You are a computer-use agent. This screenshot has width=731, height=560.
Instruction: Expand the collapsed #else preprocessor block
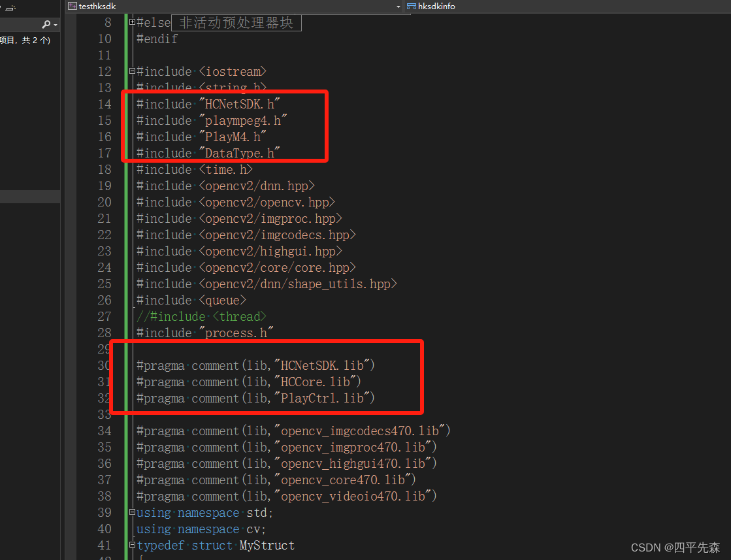[x=133, y=22]
